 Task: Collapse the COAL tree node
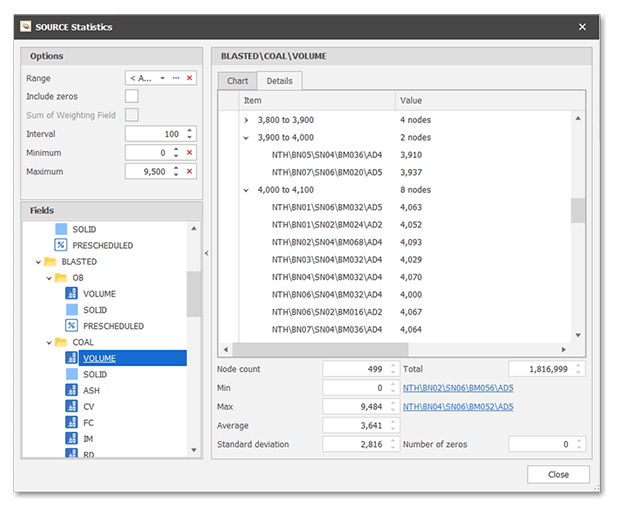pos(49,343)
